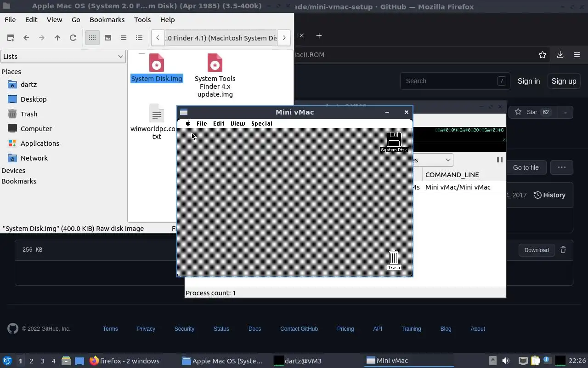Switch to workspace 2 in taskbar
This screenshot has height=368, width=588.
(x=31, y=361)
